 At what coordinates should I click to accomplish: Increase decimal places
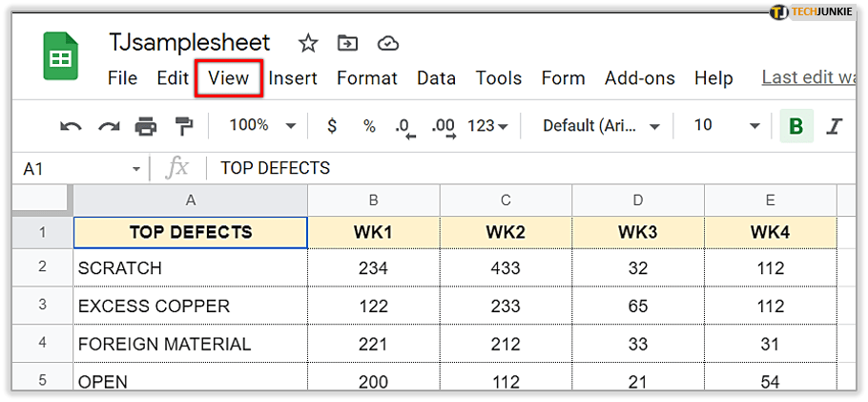[443, 126]
